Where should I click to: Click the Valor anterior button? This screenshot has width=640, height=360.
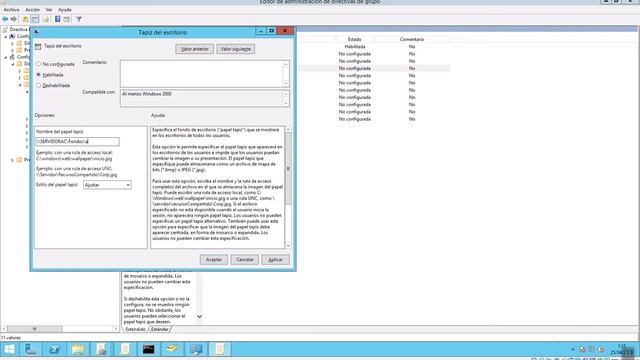(x=195, y=49)
